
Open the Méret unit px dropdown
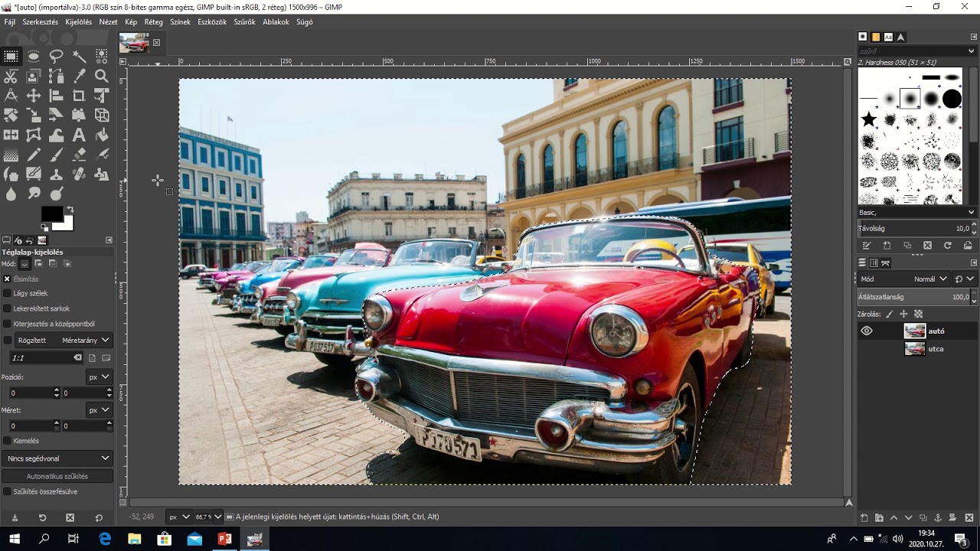coord(100,410)
